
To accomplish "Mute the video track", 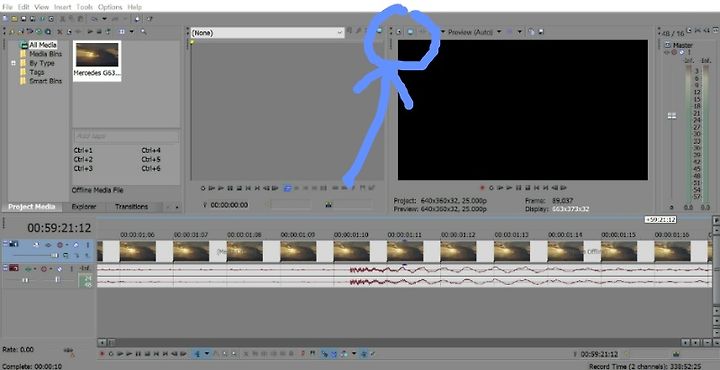I will pyautogui.click(x=76, y=245).
